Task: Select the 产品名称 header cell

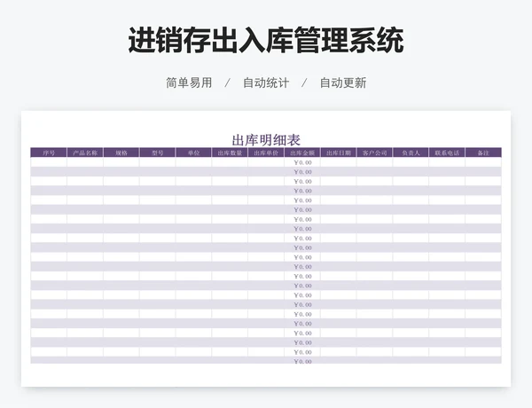Action: click(x=85, y=153)
